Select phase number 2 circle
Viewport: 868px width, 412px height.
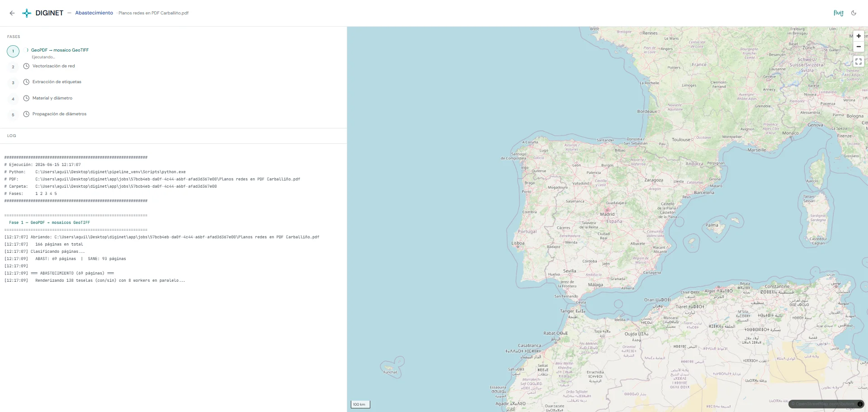coord(13,67)
